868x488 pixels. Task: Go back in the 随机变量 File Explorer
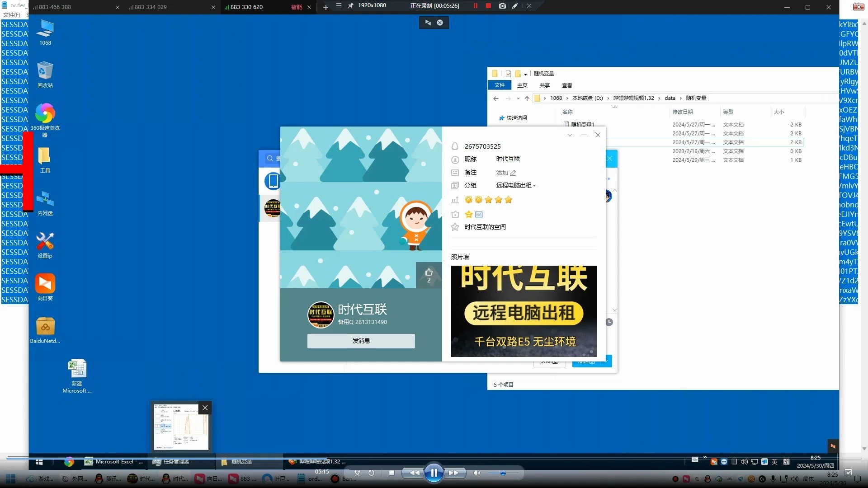point(496,98)
